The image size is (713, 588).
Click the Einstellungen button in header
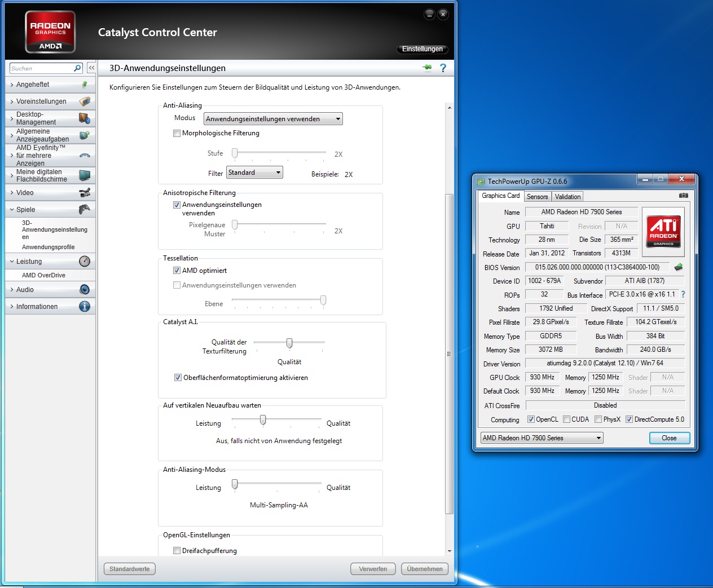pyautogui.click(x=422, y=49)
